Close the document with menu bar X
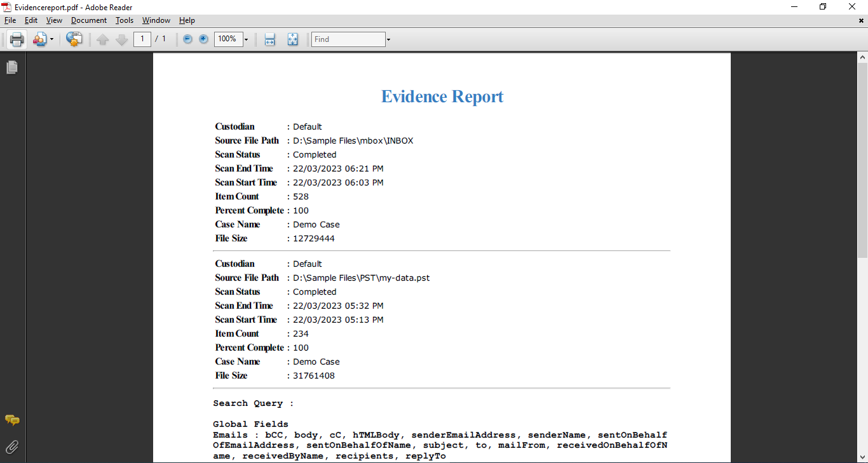Screen dimensions: 868x463 pos(861,20)
